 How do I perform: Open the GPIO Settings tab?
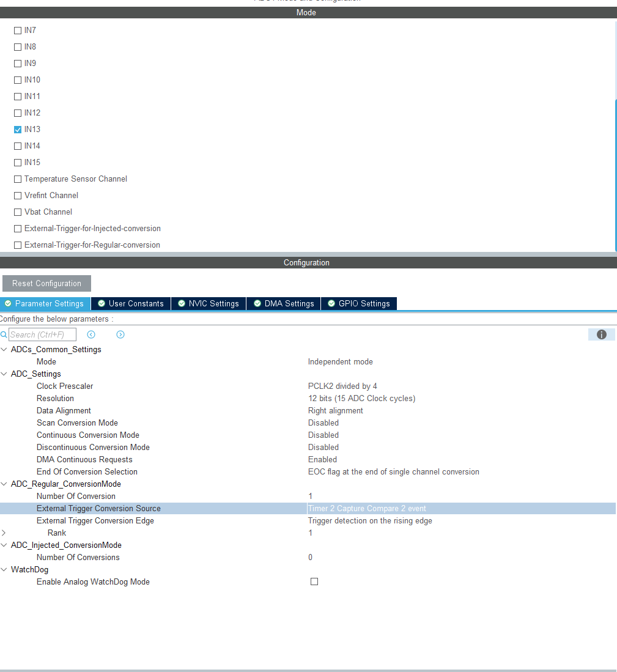pyautogui.click(x=358, y=303)
